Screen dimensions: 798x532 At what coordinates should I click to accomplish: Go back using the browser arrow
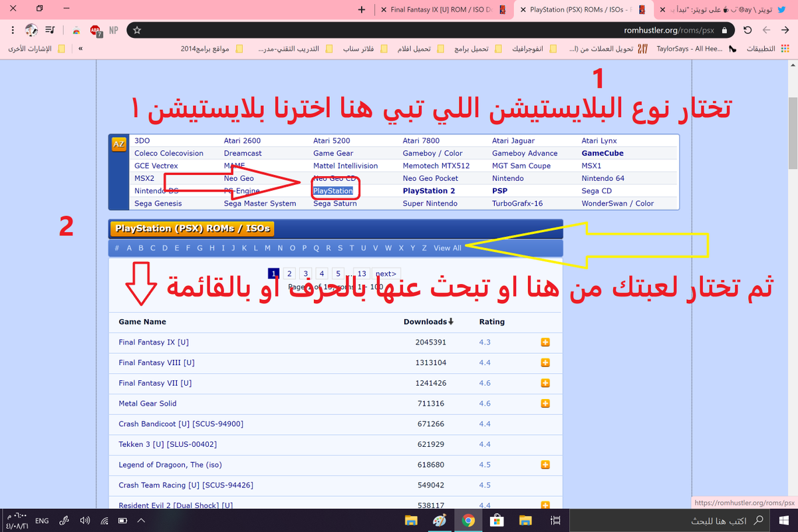pos(785,31)
